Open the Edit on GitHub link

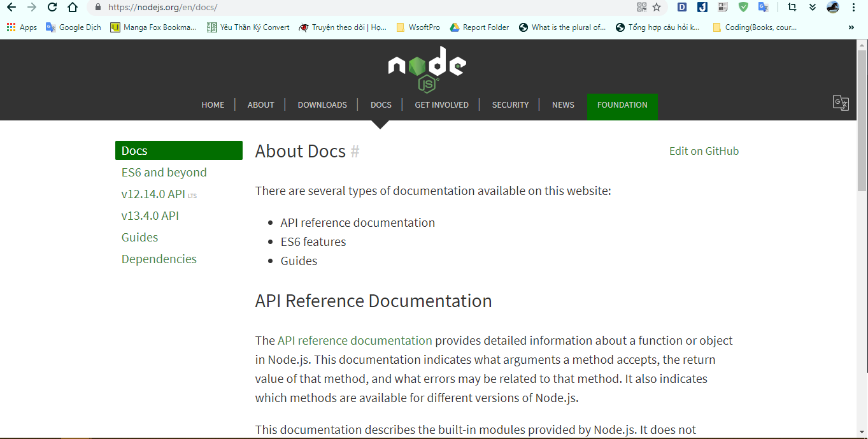pos(703,151)
